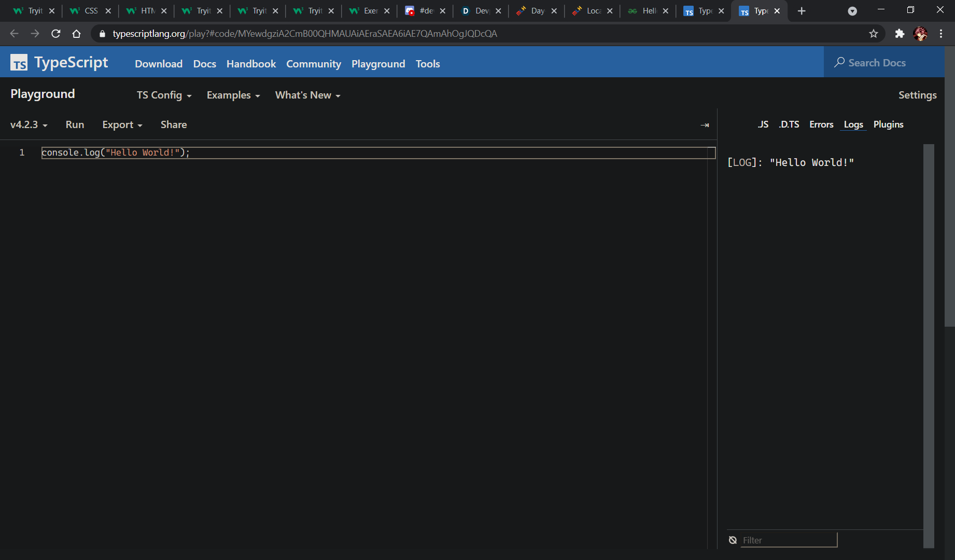Open the tab search dropdown arrow
This screenshot has height=560, width=955.
852,11
